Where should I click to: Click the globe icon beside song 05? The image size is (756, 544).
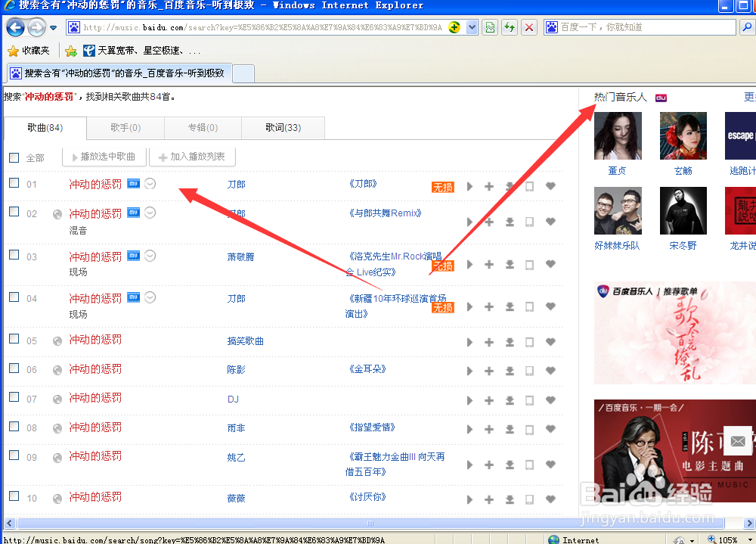click(x=57, y=341)
